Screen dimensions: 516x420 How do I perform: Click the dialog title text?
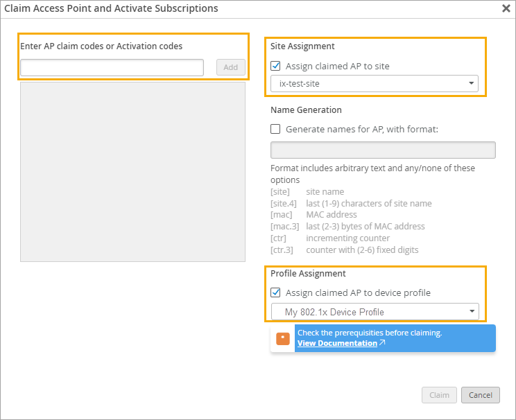point(111,9)
